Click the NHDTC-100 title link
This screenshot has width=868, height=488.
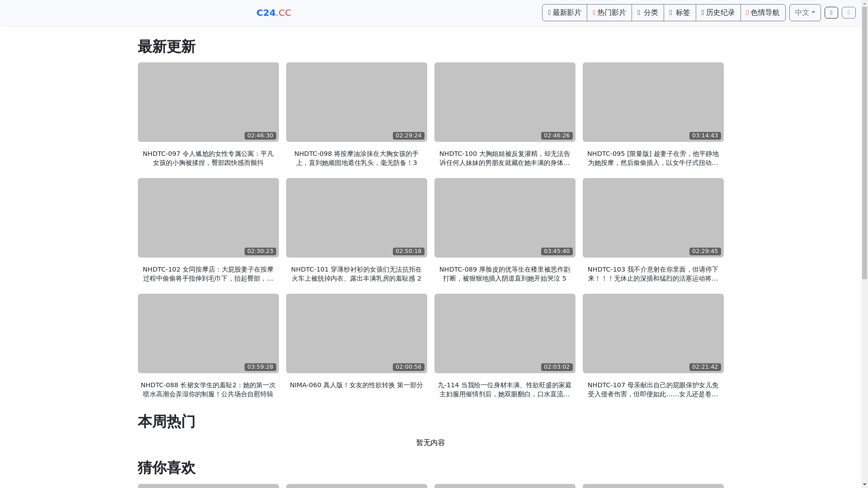click(505, 158)
